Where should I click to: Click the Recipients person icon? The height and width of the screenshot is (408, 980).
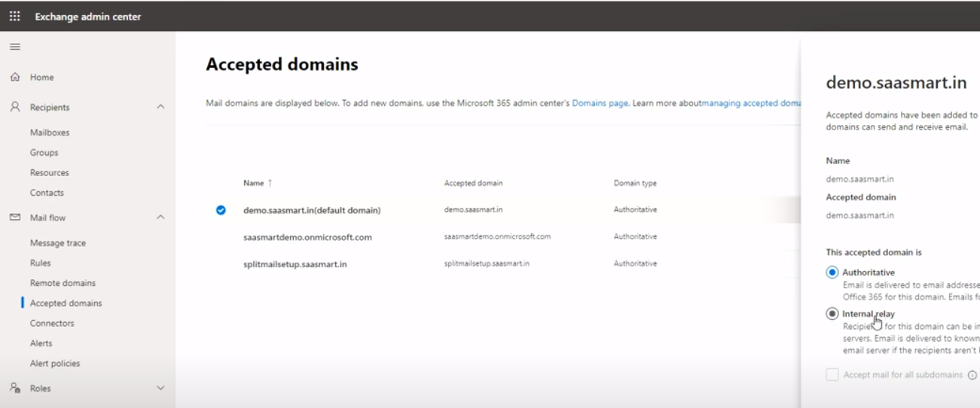(15, 107)
